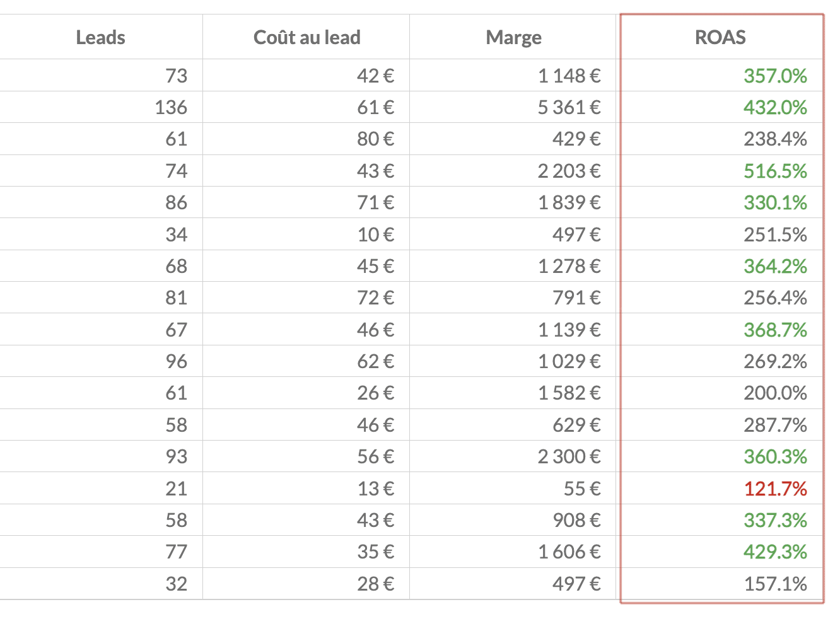Select the 1 606 € margin cell

569,552
